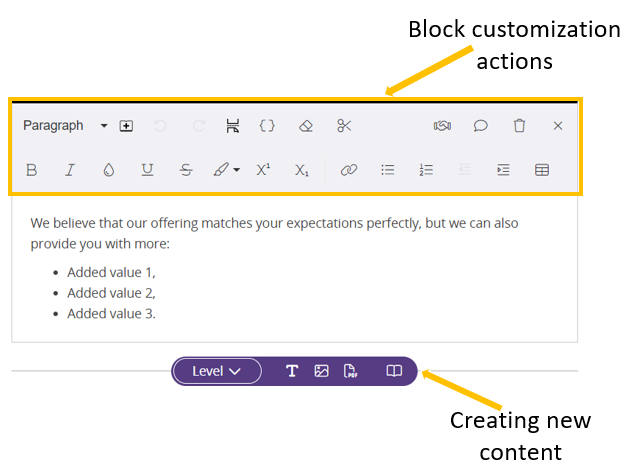Image resolution: width=632 pixels, height=475 pixels.
Task: Expand the Level dropdown in purple bar
Action: [x=217, y=371]
